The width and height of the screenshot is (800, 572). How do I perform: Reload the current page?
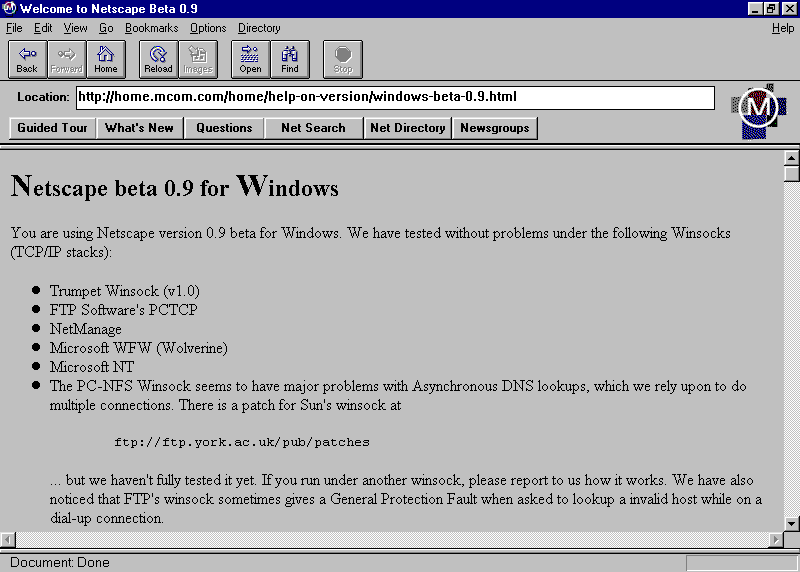(159, 59)
